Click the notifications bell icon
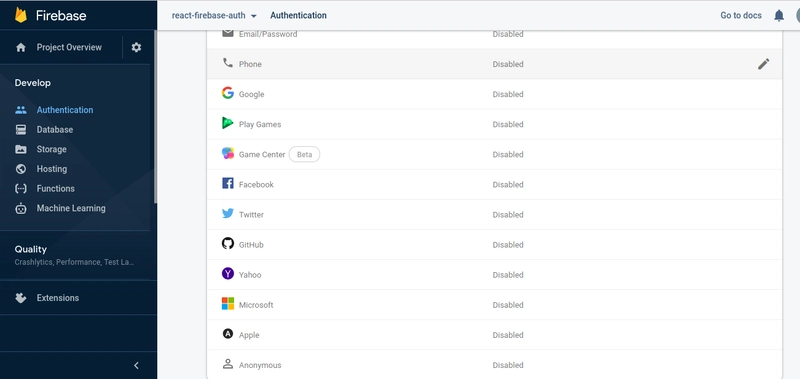Screen dimensions: 800x379 click(x=779, y=16)
